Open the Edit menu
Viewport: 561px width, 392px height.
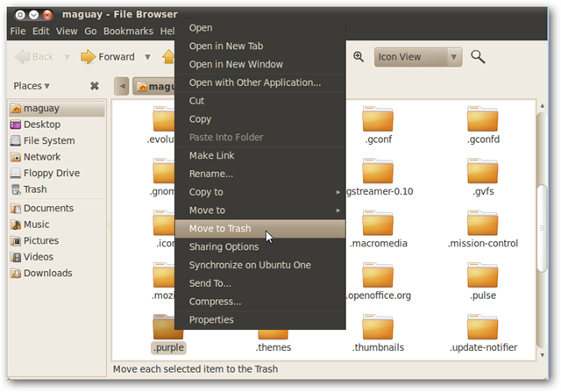pyautogui.click(x=41, y=32)
